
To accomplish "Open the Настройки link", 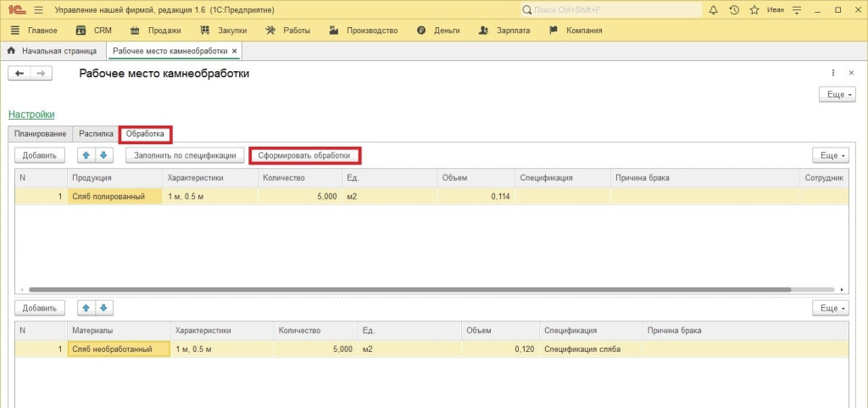I will point(31,114).
